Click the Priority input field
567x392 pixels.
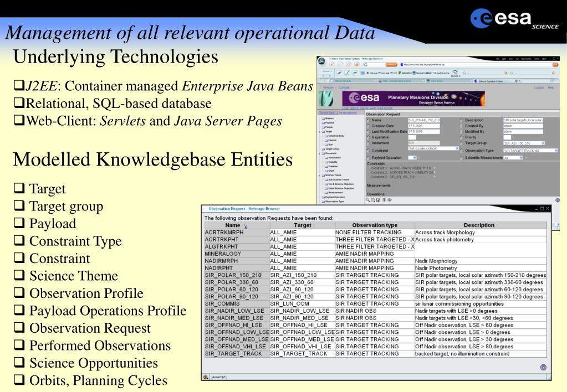[x=507, y=137]
